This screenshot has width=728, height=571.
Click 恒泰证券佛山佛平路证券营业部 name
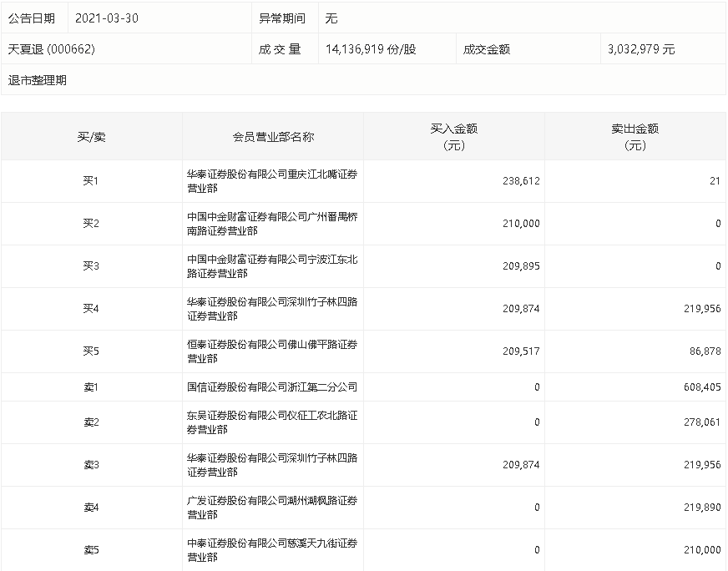pyautogui.click(x=272, y=351)
